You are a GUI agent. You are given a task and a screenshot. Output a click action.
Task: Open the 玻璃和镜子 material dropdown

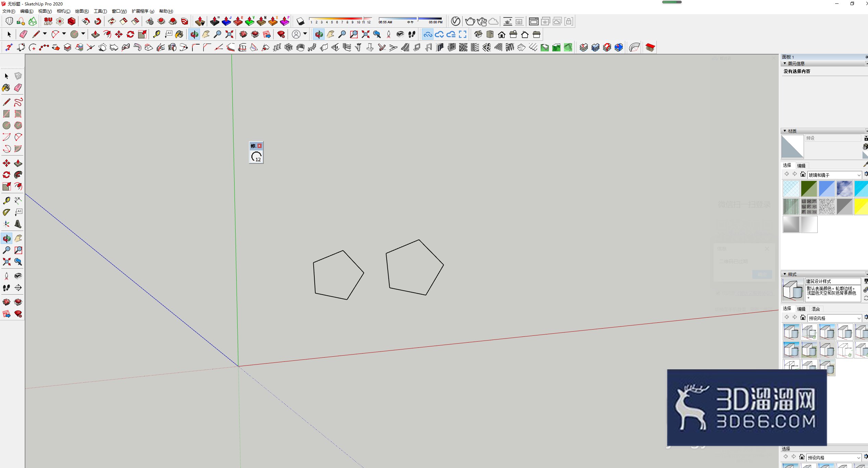tap(834, 175)
